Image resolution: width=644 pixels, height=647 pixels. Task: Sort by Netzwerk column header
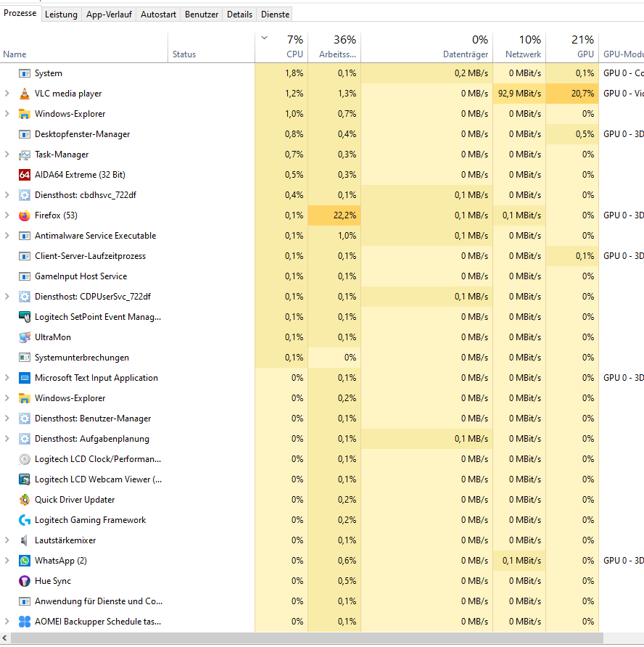coord(519,47)
